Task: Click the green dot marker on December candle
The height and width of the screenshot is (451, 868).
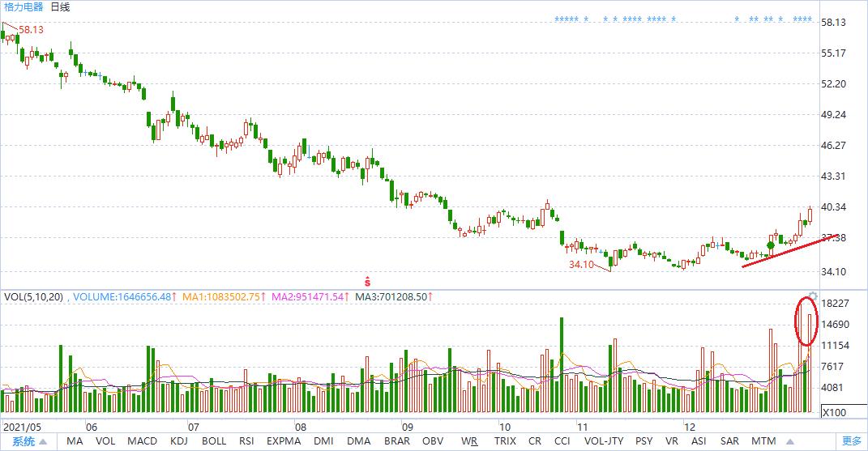Action: pos(771,245)
